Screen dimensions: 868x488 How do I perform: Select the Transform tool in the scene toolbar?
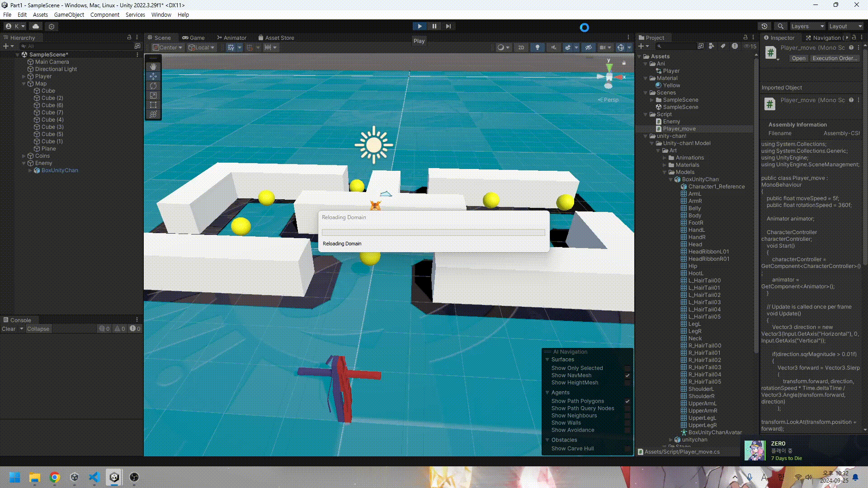point(153,114)
